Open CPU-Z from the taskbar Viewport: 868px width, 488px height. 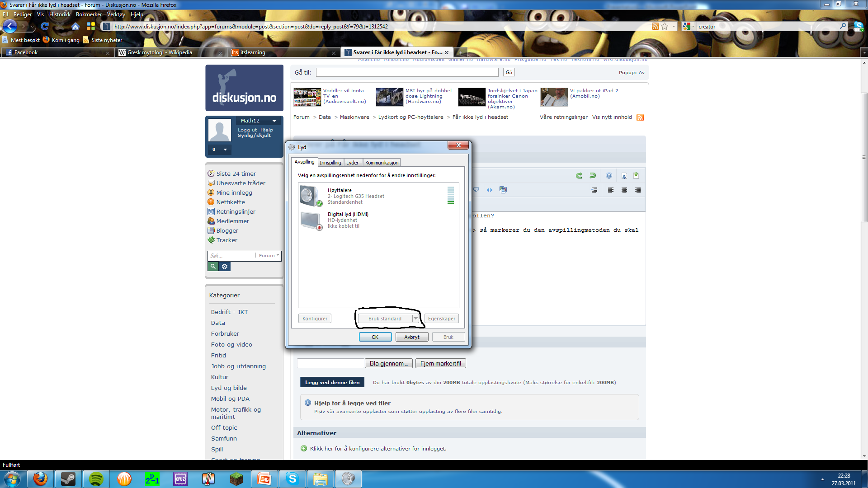click(x=180, y=479)
